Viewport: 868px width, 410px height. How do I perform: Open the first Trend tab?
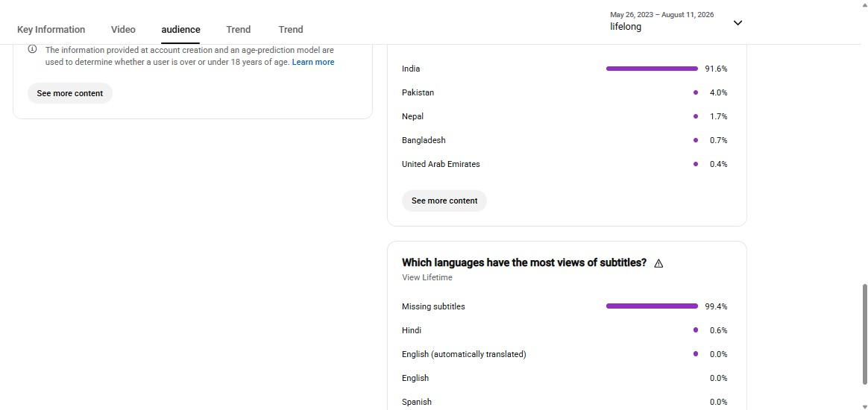tap(238, 30)
